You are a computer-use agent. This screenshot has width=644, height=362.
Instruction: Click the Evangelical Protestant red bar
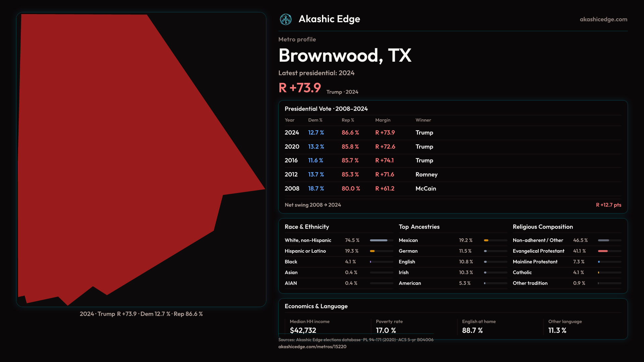[603, 251]
